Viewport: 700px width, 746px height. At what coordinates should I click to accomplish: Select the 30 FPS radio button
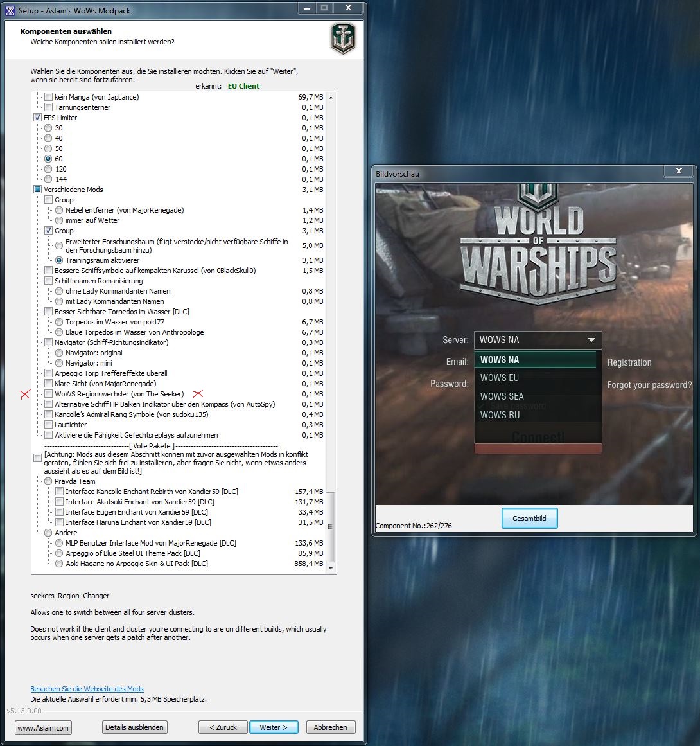[48, 128]
